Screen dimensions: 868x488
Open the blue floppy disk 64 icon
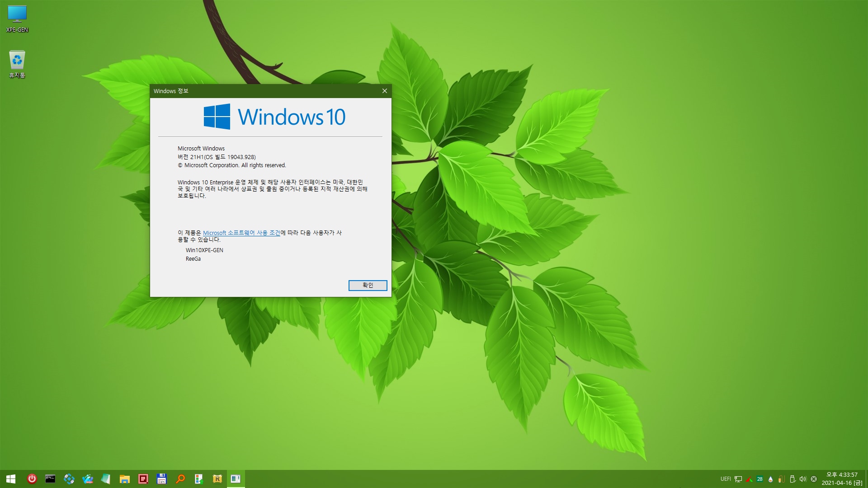pyautogui.click(x=162, y=479)
